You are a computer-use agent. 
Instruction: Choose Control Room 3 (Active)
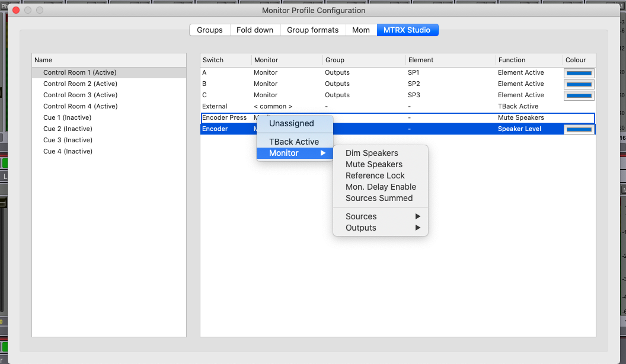[109, 95]
